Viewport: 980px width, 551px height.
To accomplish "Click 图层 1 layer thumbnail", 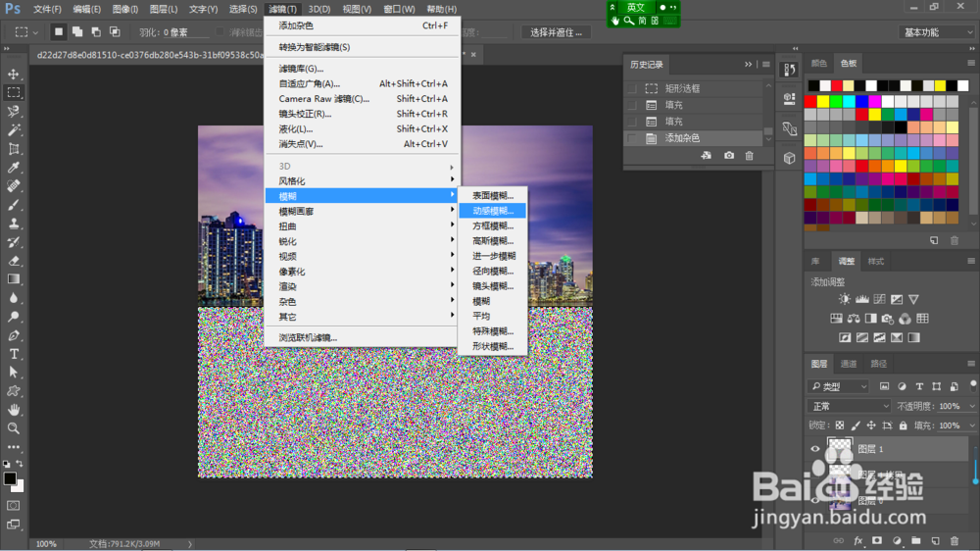I will 840,448.
